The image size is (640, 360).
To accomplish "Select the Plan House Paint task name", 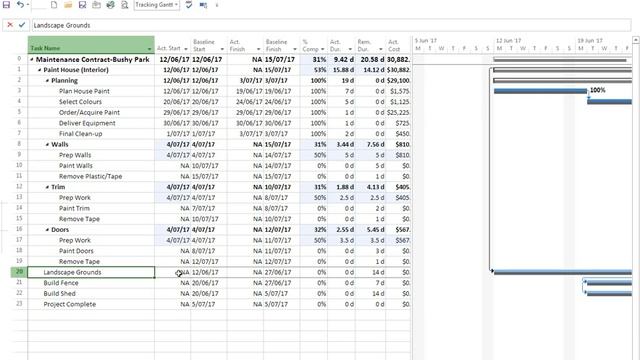I will point(84,91).
